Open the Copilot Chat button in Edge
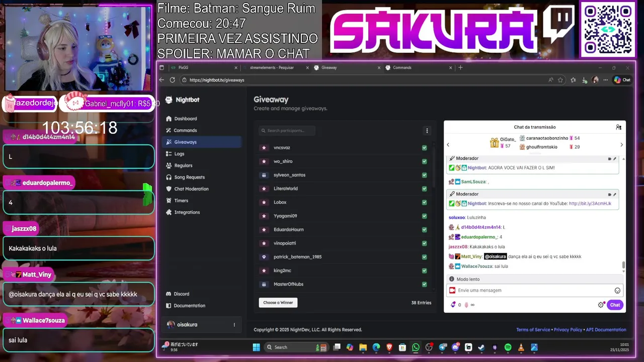 click(622, 80)
